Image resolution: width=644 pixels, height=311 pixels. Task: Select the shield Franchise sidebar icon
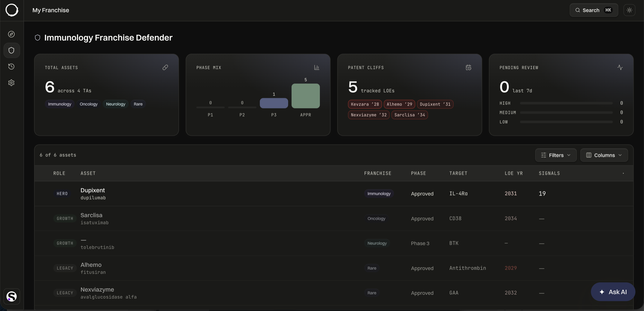click(x=11, y=50)
